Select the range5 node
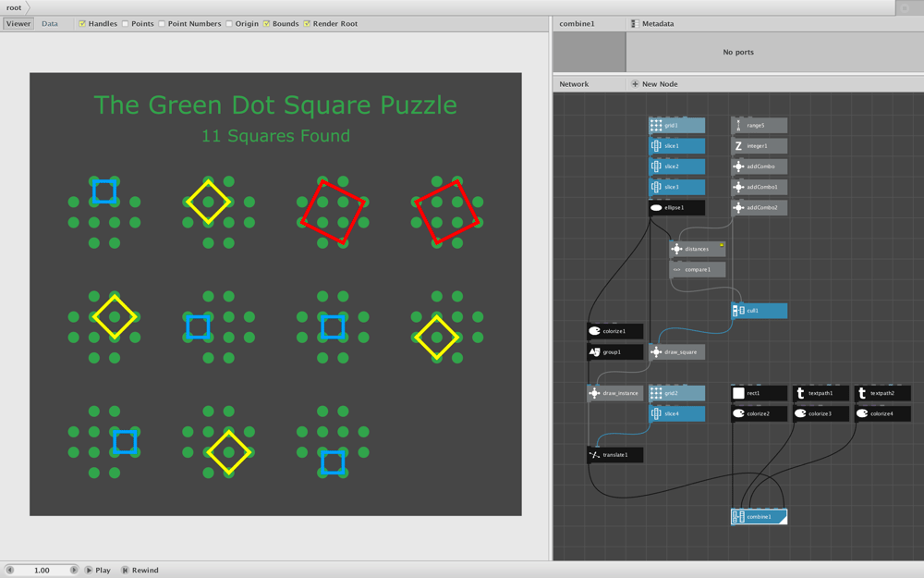The height and width of the screenshot is (578, 924). click(759, 126)
